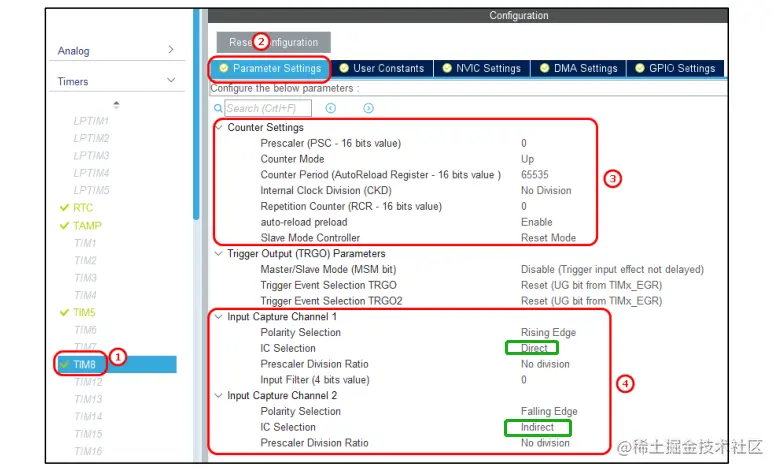Change Channel 1 IC Selection Direct value
778x471 pixels.
click(534, 348)
